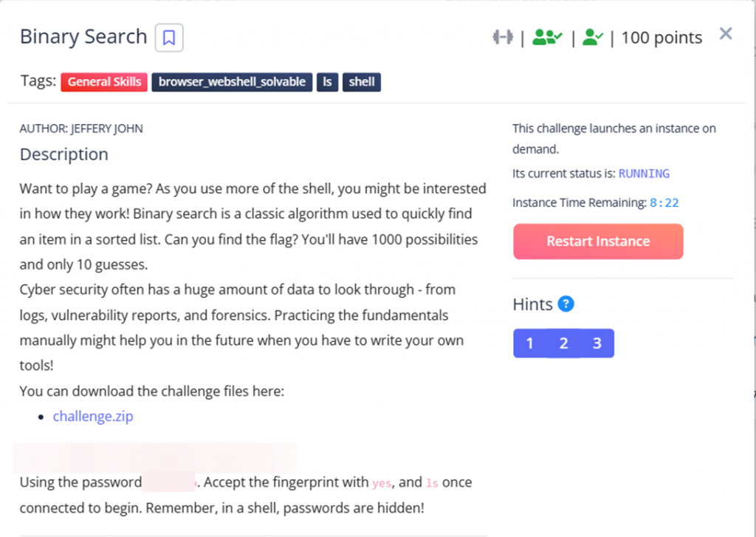Select the General Skills tag
This screenshot has height=537, width=756.
tap(104, 82)
